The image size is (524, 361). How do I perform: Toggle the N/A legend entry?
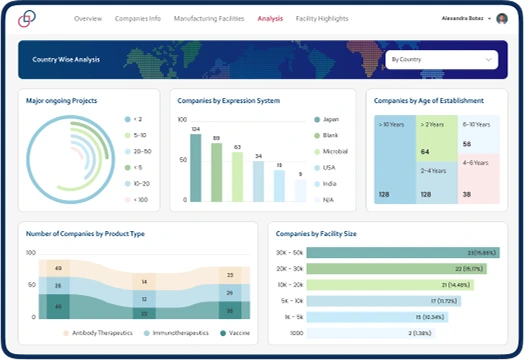click(324, 200)
